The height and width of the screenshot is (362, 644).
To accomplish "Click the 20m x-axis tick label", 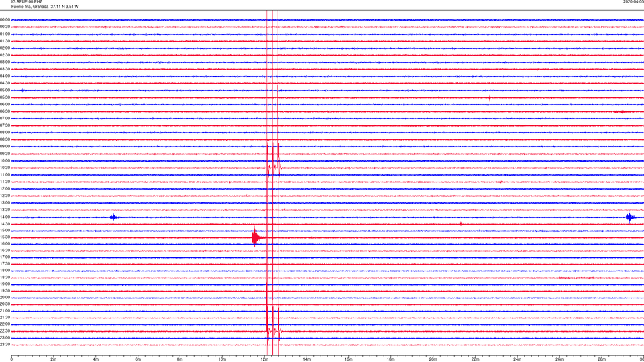I will pos(433,359).
